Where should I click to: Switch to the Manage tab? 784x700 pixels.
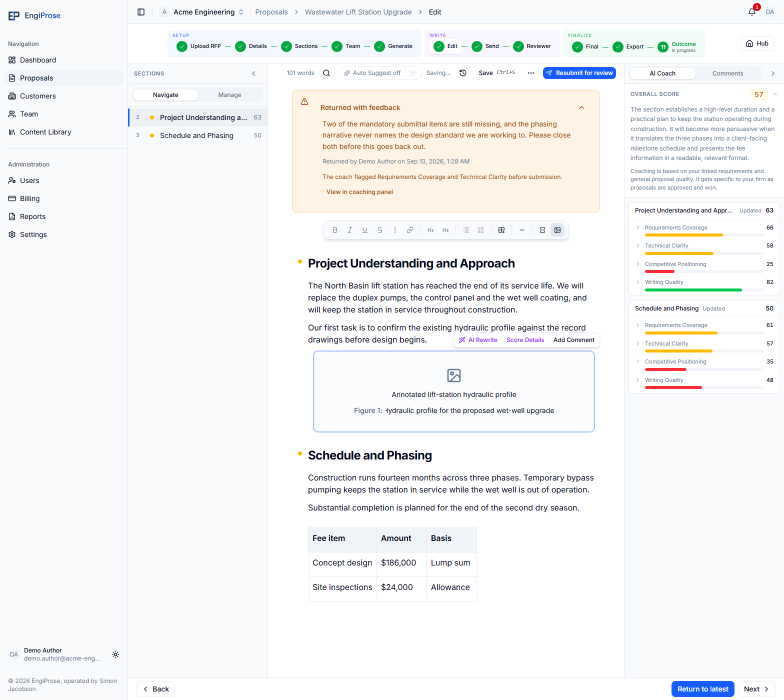(230, 95)
